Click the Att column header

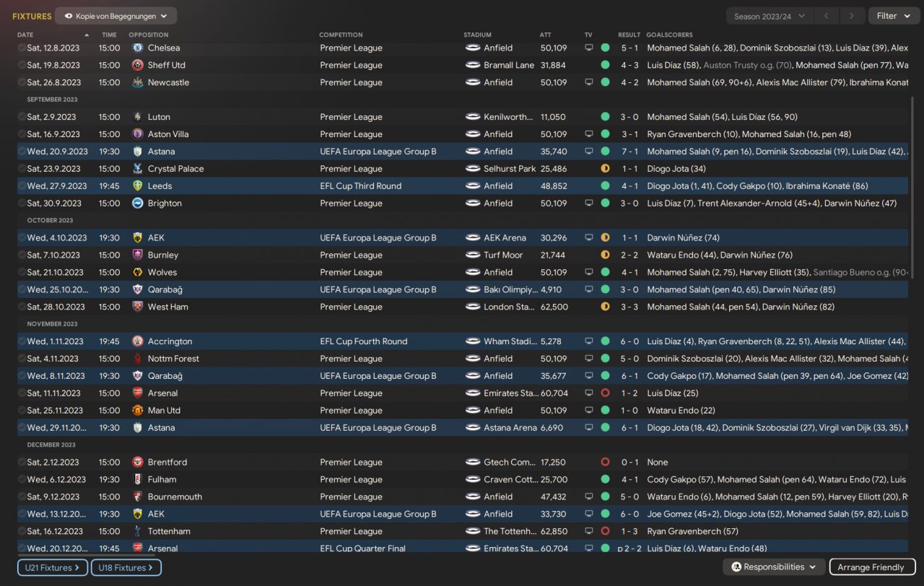[545, 35]
